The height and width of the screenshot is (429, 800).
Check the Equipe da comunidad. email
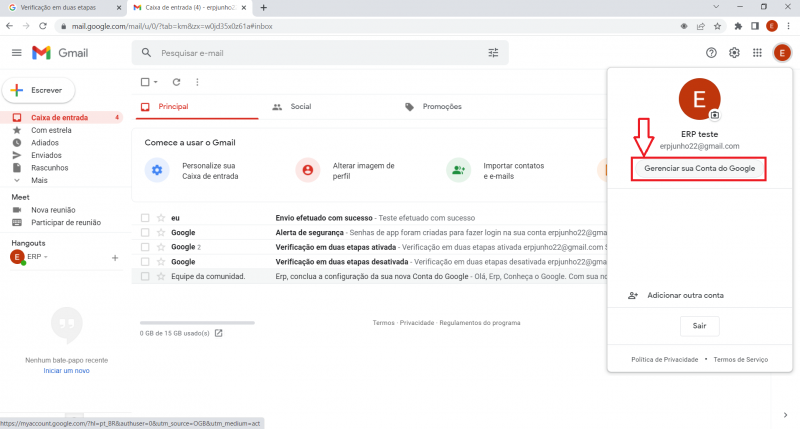(x=145, y=276)
